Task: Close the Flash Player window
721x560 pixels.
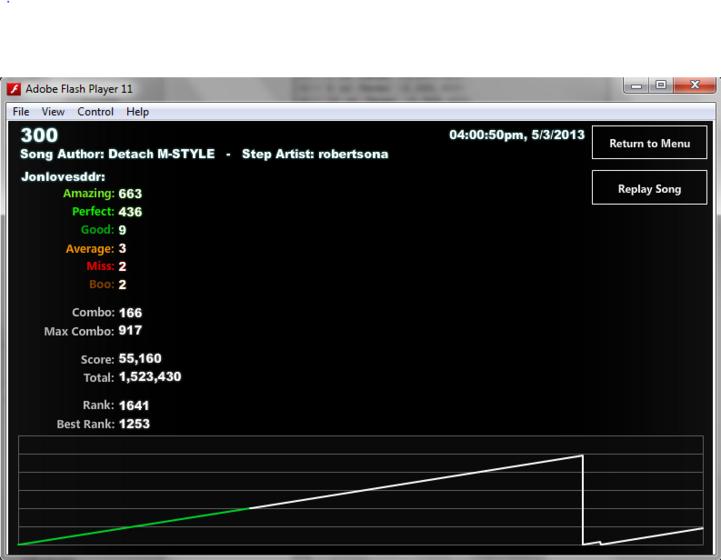Action: point(694,85)
